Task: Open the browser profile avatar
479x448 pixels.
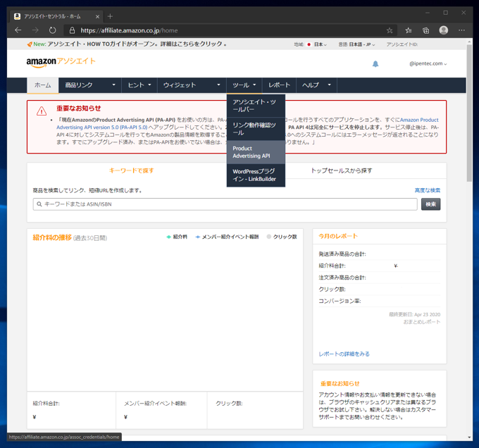Action: pyautogui.click(x=444, y=30)
